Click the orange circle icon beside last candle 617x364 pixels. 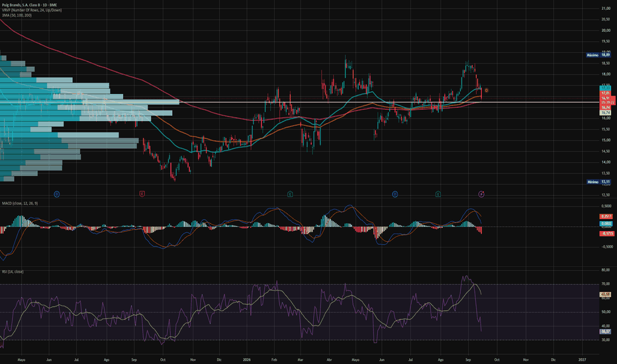487,91
